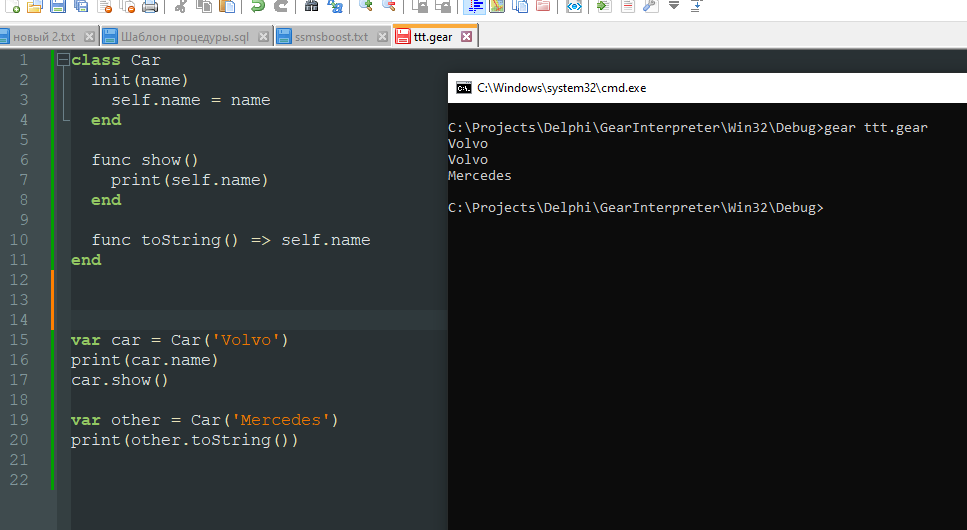Click the printer icon to print
Viewport: 967px width, 530px height.
(150, 6)
